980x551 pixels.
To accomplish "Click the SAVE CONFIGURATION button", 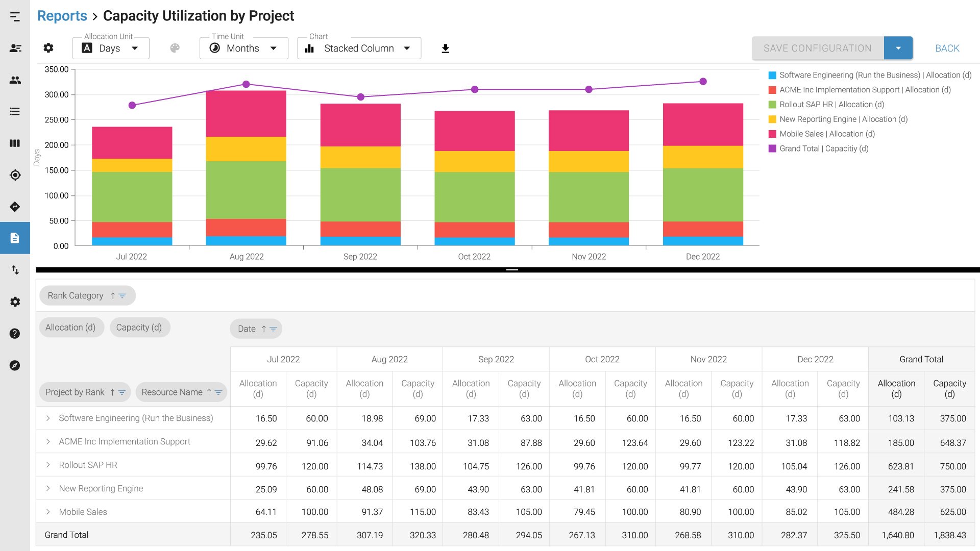I will (x=817, y=47).
